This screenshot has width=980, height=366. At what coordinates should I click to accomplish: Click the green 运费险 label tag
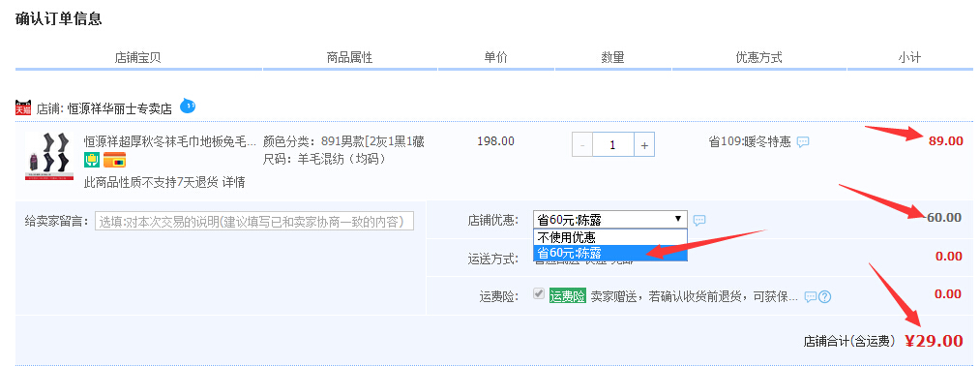click(568, 296)
